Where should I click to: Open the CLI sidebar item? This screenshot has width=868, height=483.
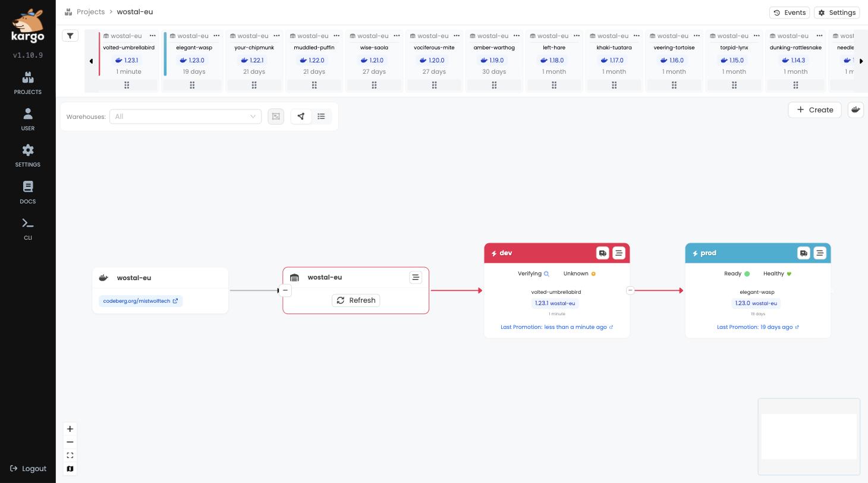click(x=28, y=229)
